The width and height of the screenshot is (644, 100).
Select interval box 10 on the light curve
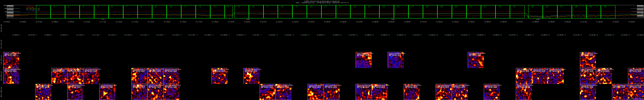coord(174,12)
